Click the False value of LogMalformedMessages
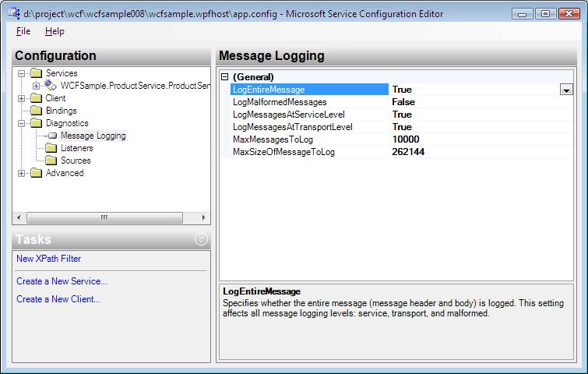Image resolution: width=588 pixels, height=374 pixels. tap(403, 102)
